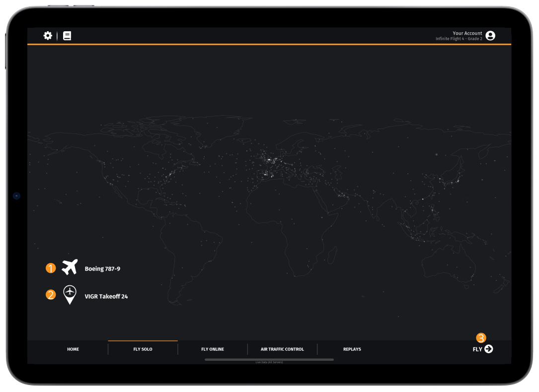Click the orange number 3 badge

[481, 338]
